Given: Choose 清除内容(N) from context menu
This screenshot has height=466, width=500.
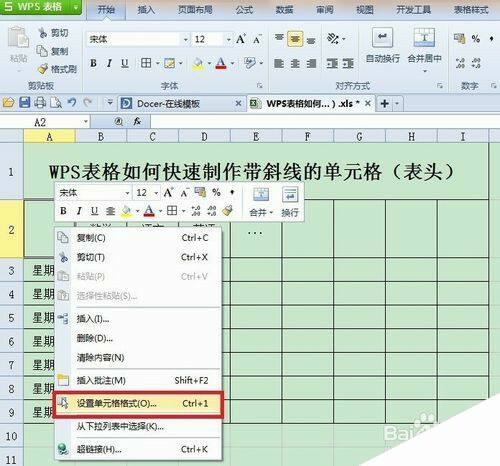Looking at the screenshot, I should [138, 358].
